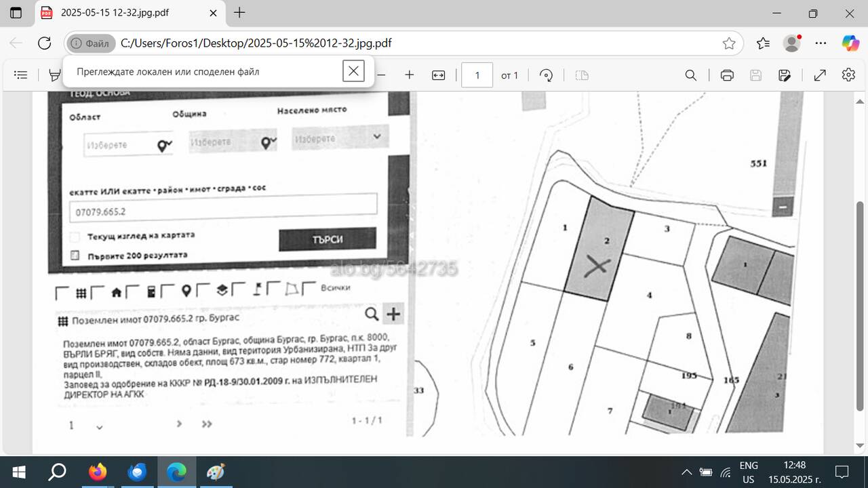Image resolution: width=868 pixels, height=488 pixels.
Task: Click the plus button beside the result
Action: [393, 314]
